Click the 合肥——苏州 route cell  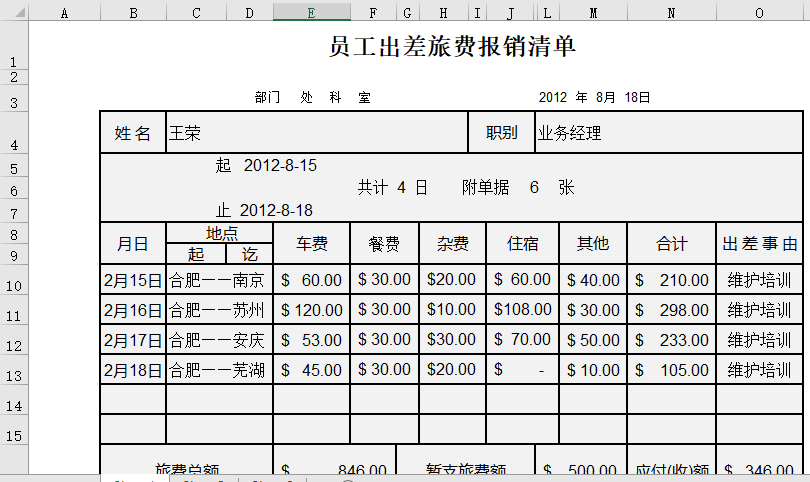[x=218, y=310]
